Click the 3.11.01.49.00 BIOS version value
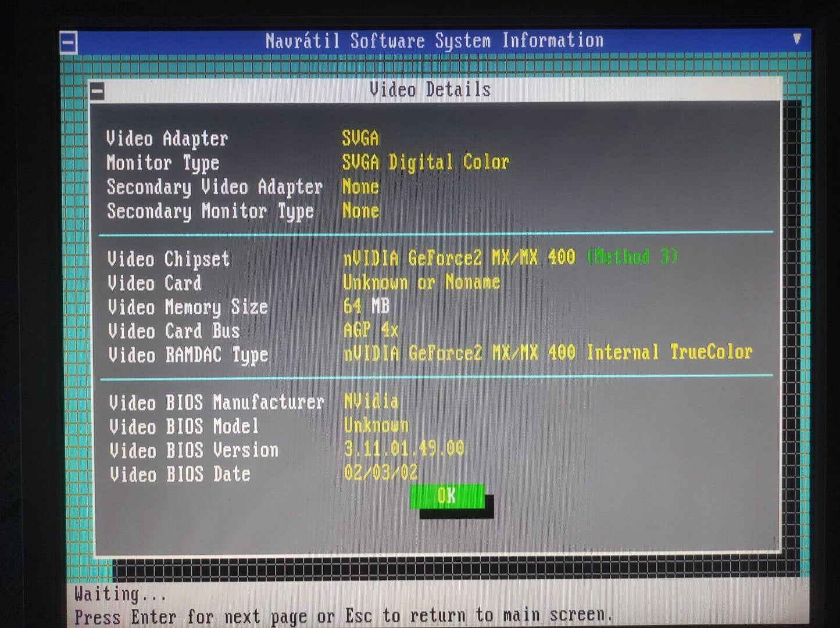 pos(403,448)
